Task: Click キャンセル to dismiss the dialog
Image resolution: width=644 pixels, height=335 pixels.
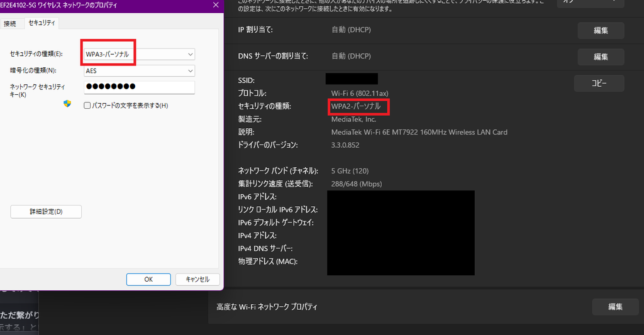Action: point(197,279)
